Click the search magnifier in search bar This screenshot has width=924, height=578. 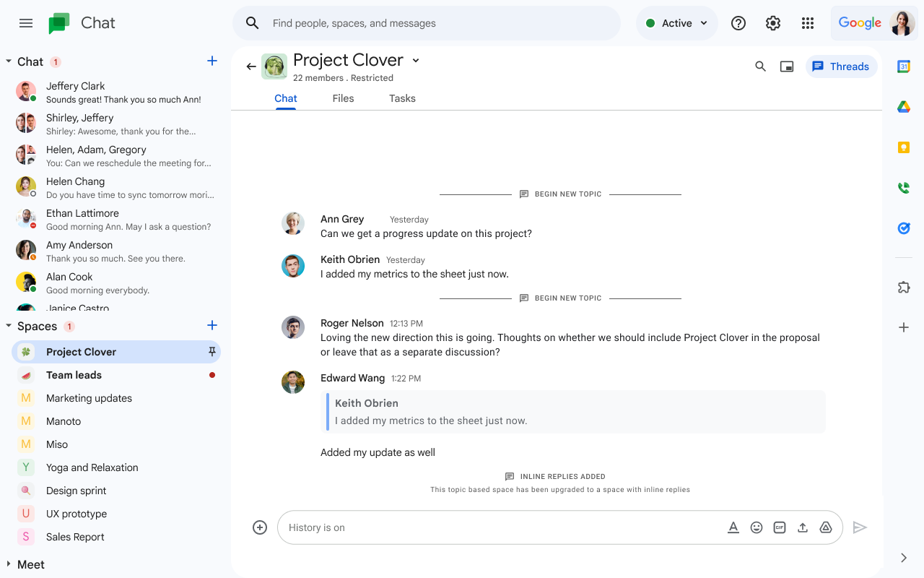coord(252,23)
